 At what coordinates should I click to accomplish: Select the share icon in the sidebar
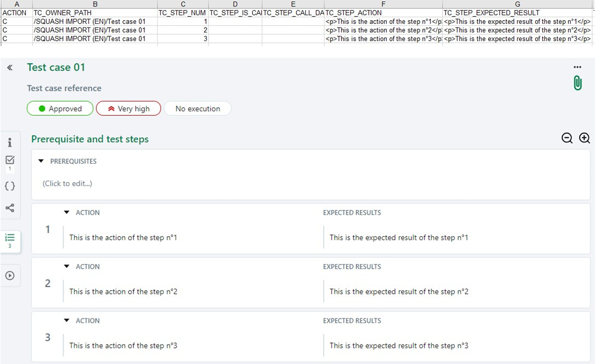[x=10, y=208]
